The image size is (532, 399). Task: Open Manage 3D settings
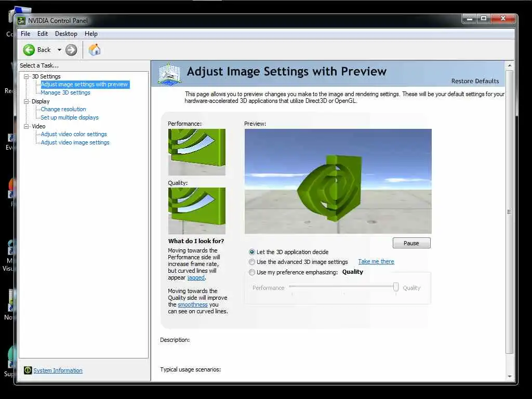point(65,92)
